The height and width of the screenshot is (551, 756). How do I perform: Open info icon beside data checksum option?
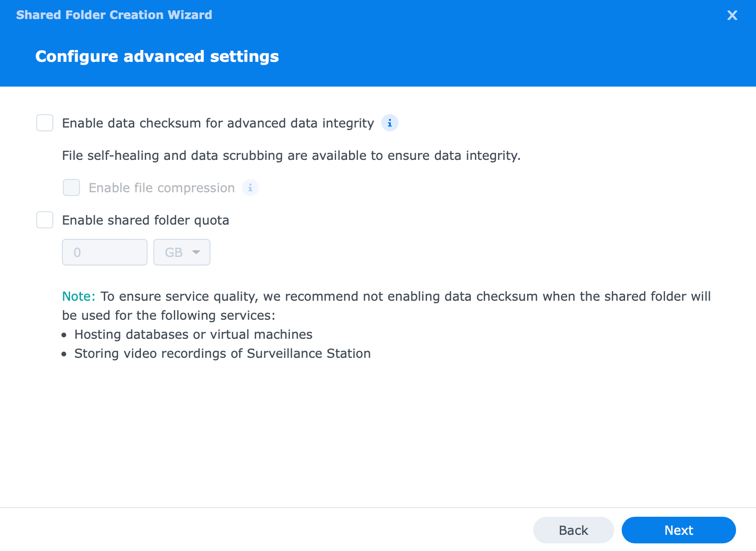coord(389,123)
